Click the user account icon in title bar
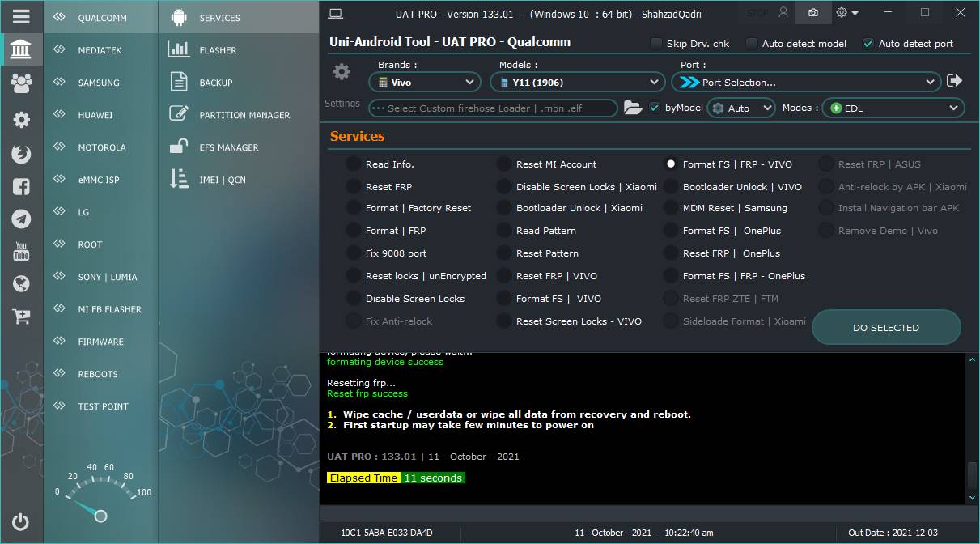Viewport: 980px width, 544px height. (x=783, y=13)
